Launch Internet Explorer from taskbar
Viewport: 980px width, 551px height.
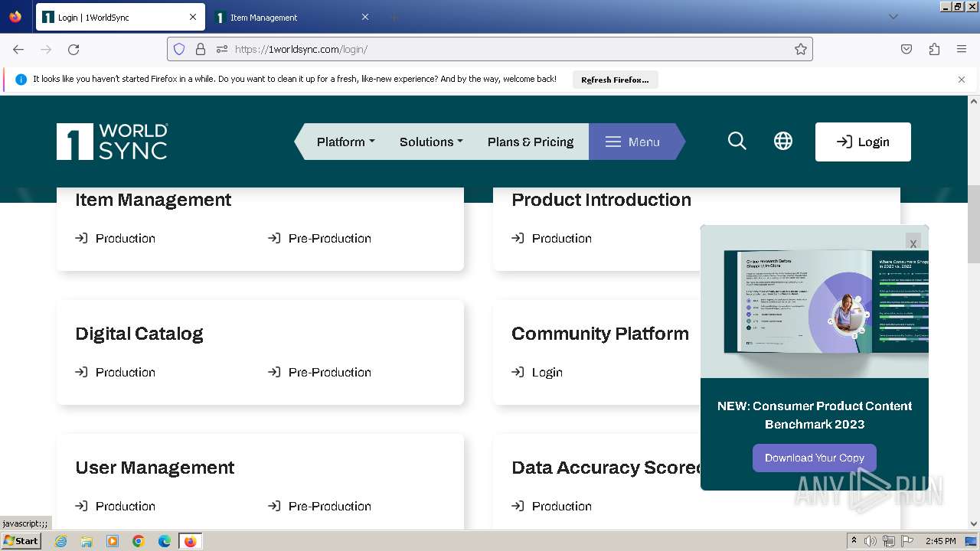(x=60, y=541)
